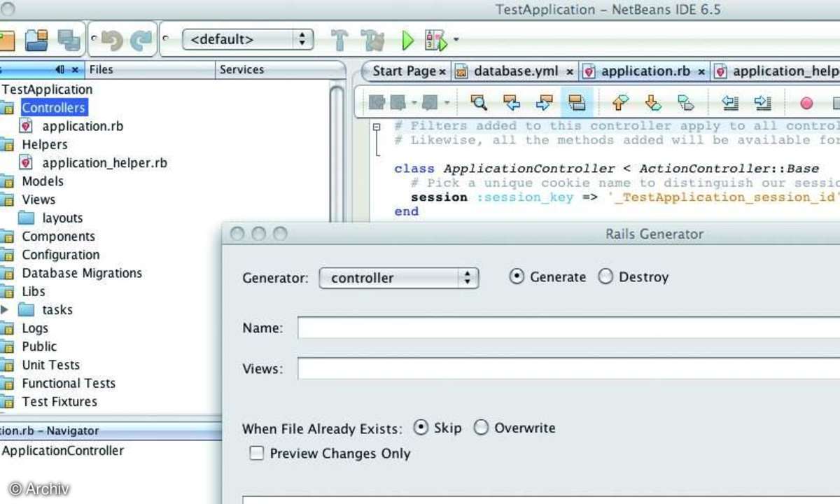Choose the Overwrite radio button
Image resolution: width=840 pixels, height=504 pixels.
pyautogui.click(x=481, y=427)
